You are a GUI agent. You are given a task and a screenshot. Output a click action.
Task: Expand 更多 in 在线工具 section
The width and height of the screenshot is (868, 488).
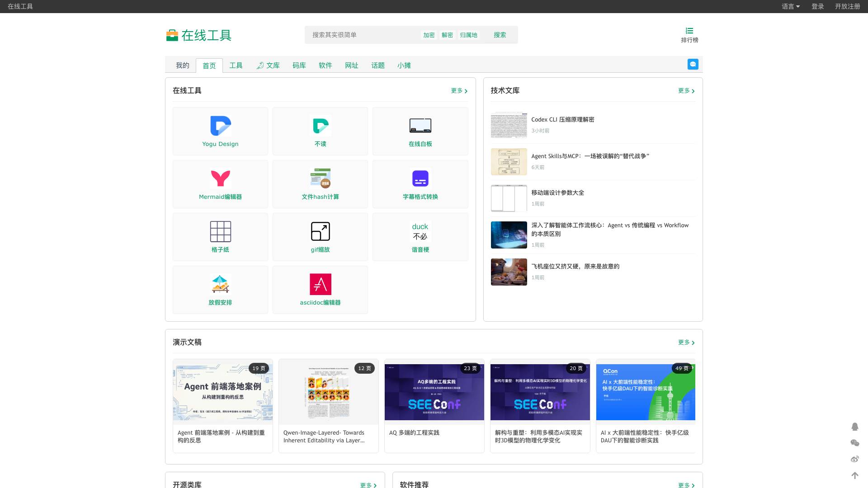click(x=459, y=91)
